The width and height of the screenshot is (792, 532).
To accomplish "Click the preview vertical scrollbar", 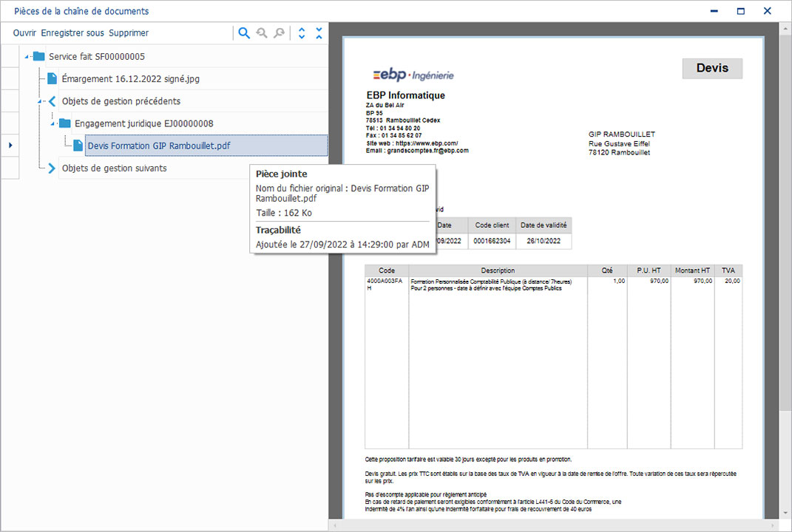I will 785,272.
